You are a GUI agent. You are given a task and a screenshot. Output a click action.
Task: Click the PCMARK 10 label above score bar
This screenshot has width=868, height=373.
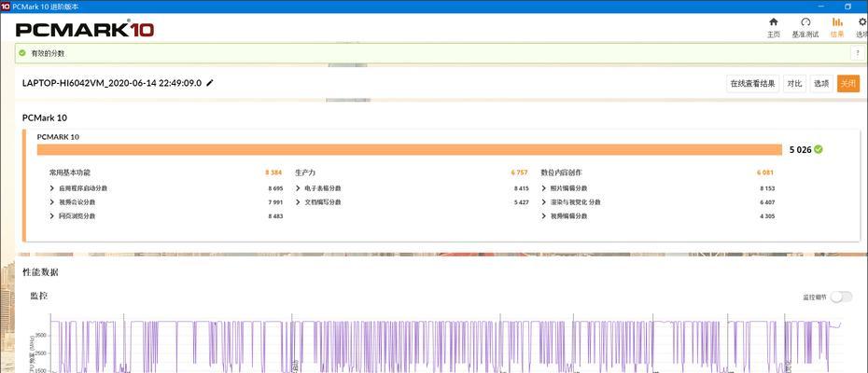coord(58,137)
